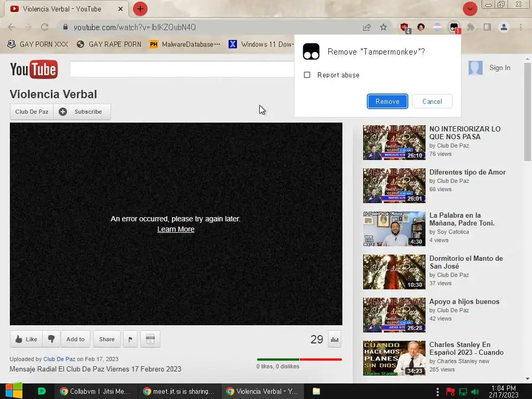Cancel the Tampermonkey removal dialog

point(432,101)
